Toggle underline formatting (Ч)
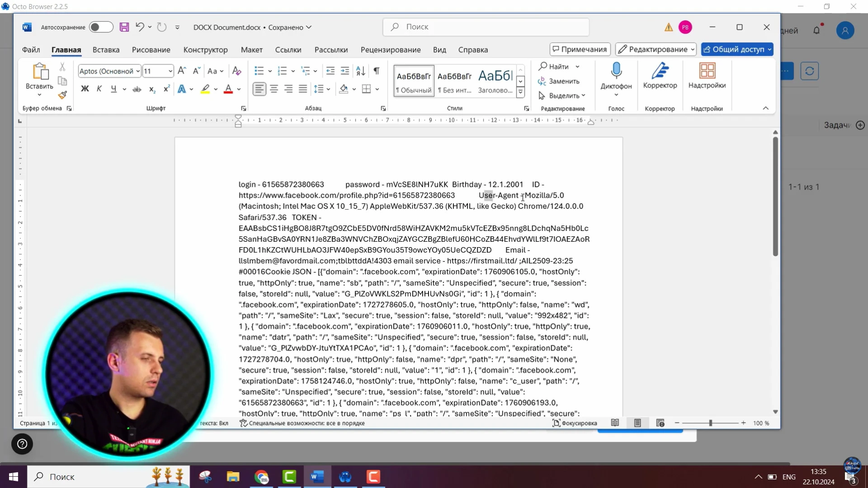This screenshot has width=868, height=488. (x=113, y=89)
